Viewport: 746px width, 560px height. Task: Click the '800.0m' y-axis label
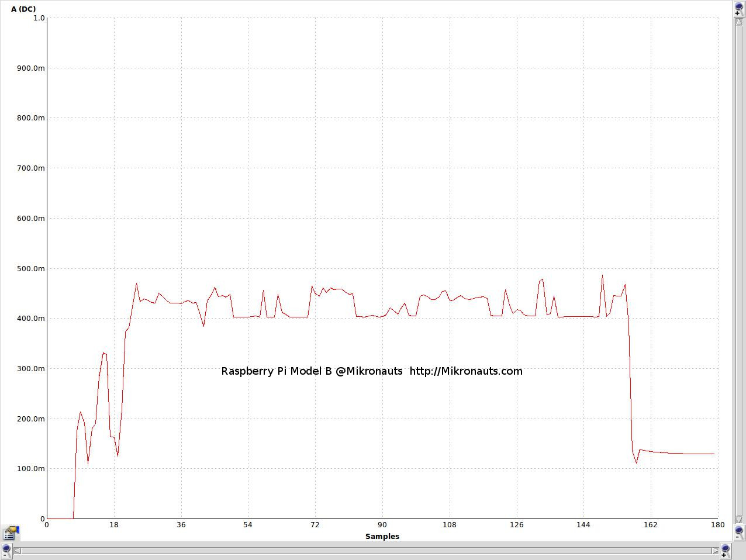[31, 118]
